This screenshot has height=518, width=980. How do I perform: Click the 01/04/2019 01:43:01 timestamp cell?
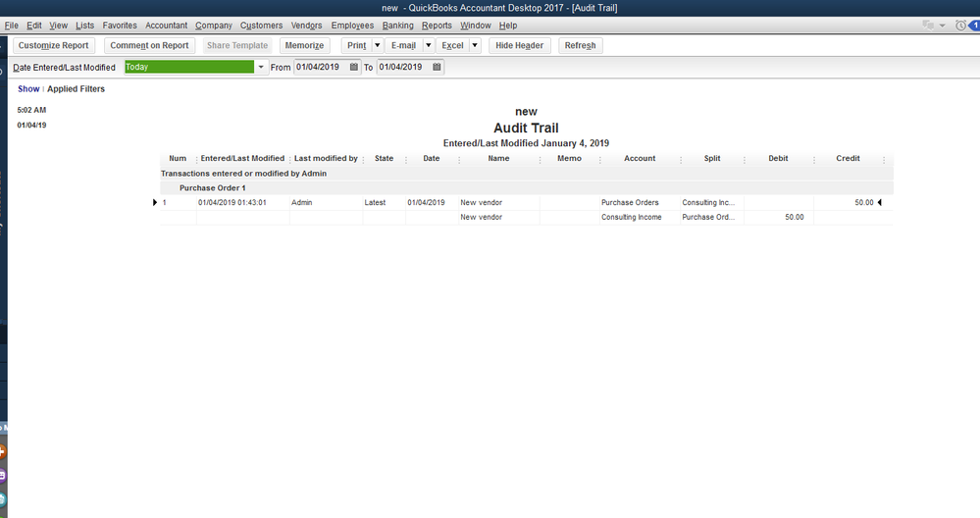[x=232, y=202]
